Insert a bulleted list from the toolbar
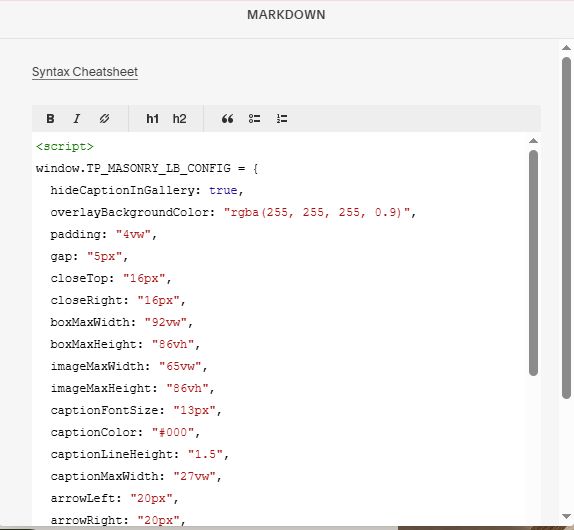 (x=254, y=119)
